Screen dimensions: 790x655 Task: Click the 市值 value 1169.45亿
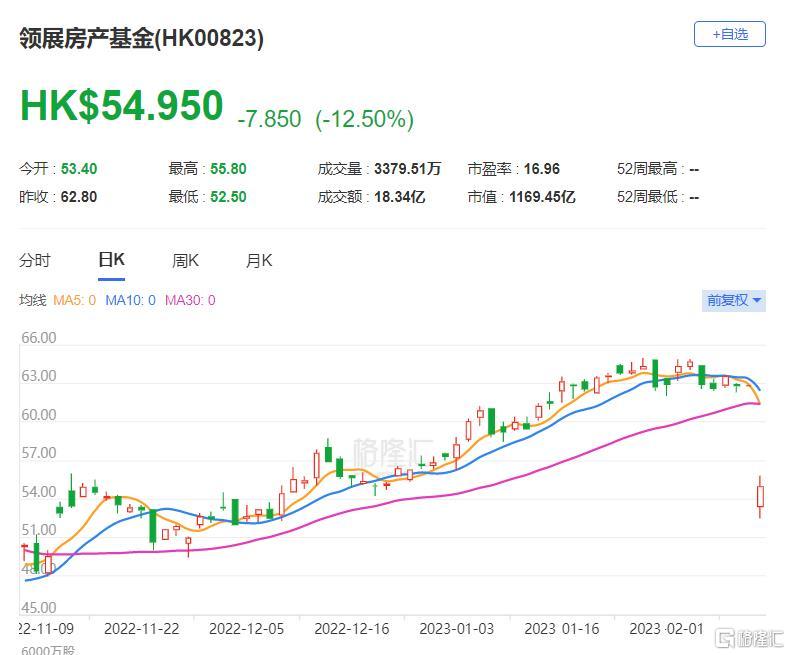point(542,196)
